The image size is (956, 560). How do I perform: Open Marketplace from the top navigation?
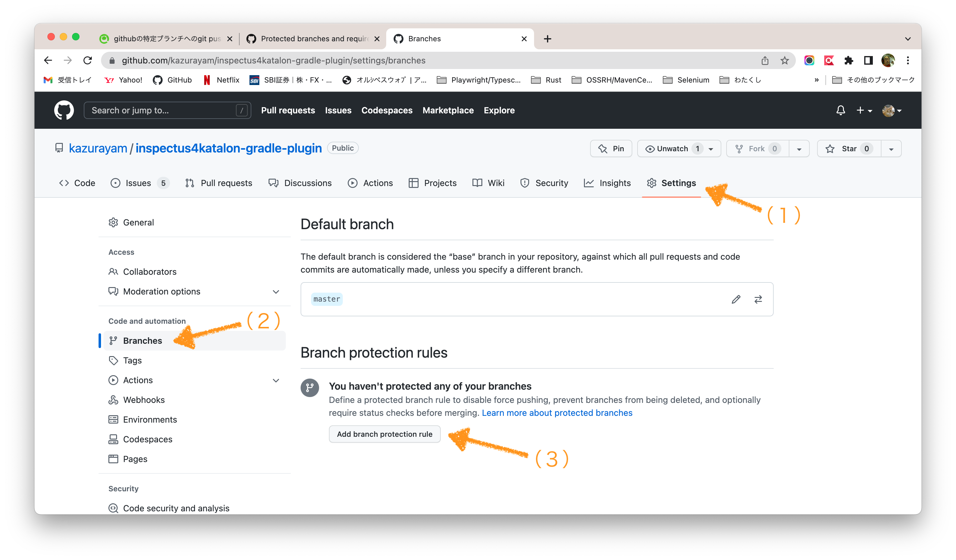point(448,110)
